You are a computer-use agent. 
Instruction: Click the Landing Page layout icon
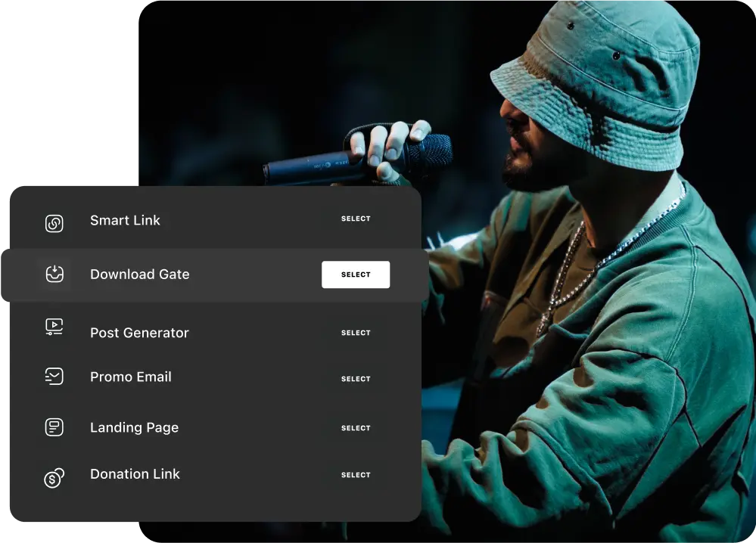click(x=54, y=427)
